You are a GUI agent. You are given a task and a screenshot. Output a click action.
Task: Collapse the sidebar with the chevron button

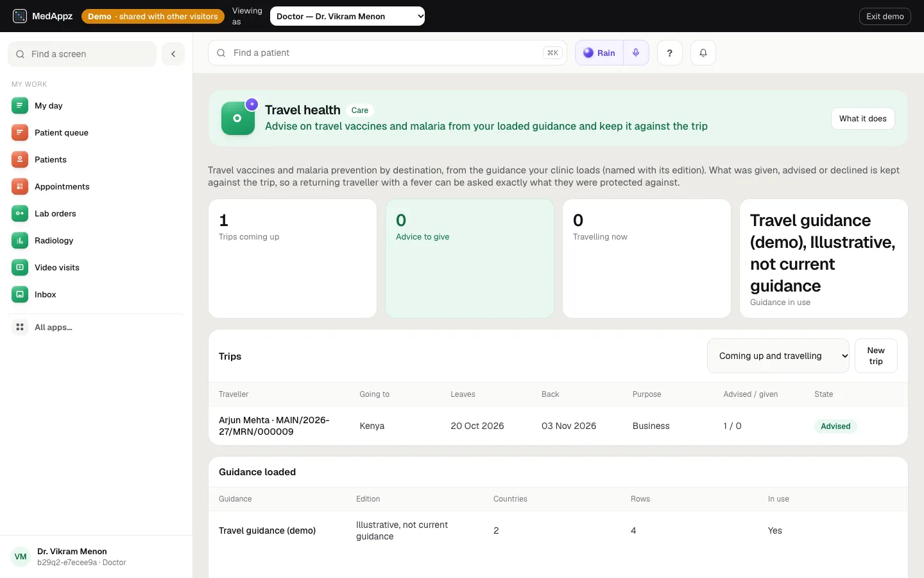173,54
